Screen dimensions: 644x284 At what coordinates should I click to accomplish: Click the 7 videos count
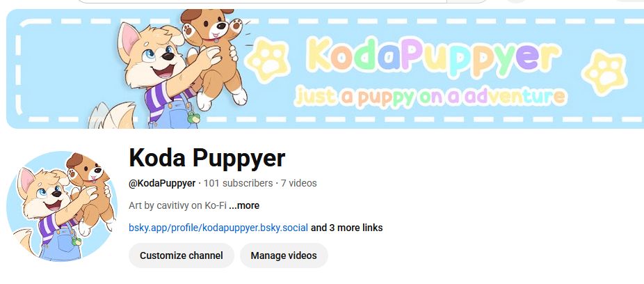click(x=298, y=183)
